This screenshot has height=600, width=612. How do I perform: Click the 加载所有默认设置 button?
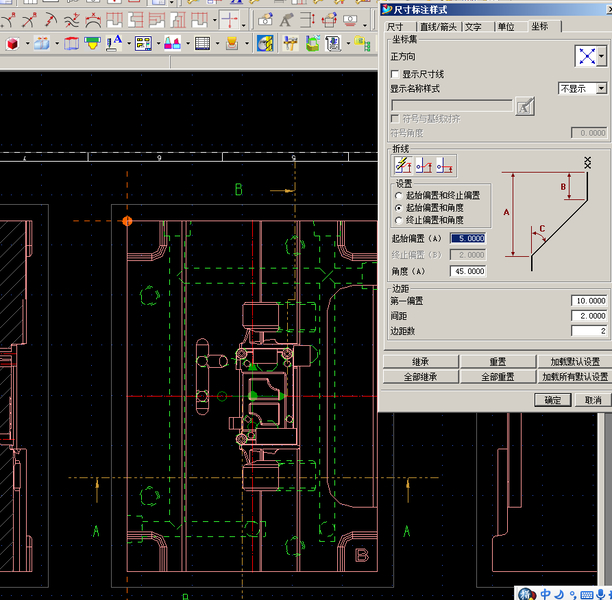click(575, 377)
